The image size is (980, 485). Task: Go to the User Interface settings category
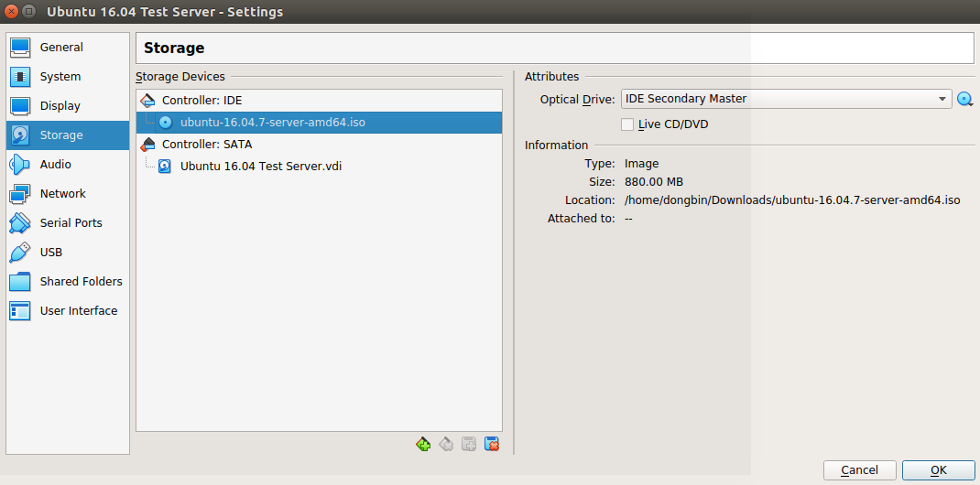[68, 311]
